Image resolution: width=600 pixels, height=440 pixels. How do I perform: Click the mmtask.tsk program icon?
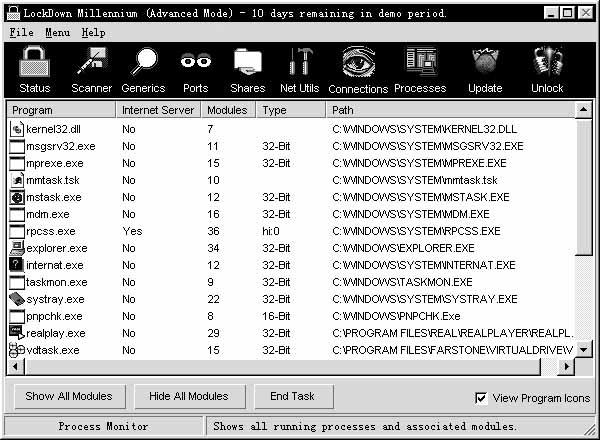coord(16,180)
